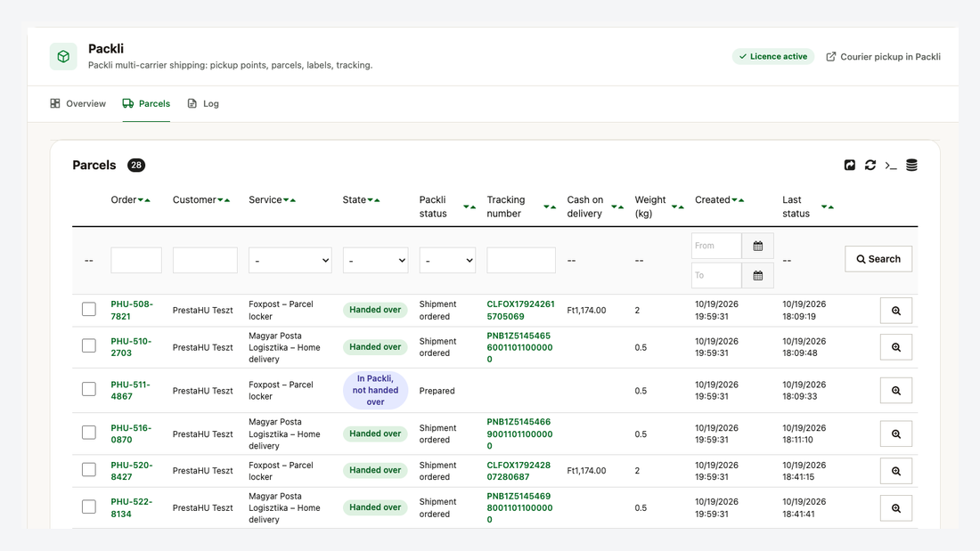Open the Log tab
The height and width of the screenshot is (551, 980).
pos(203,104)
